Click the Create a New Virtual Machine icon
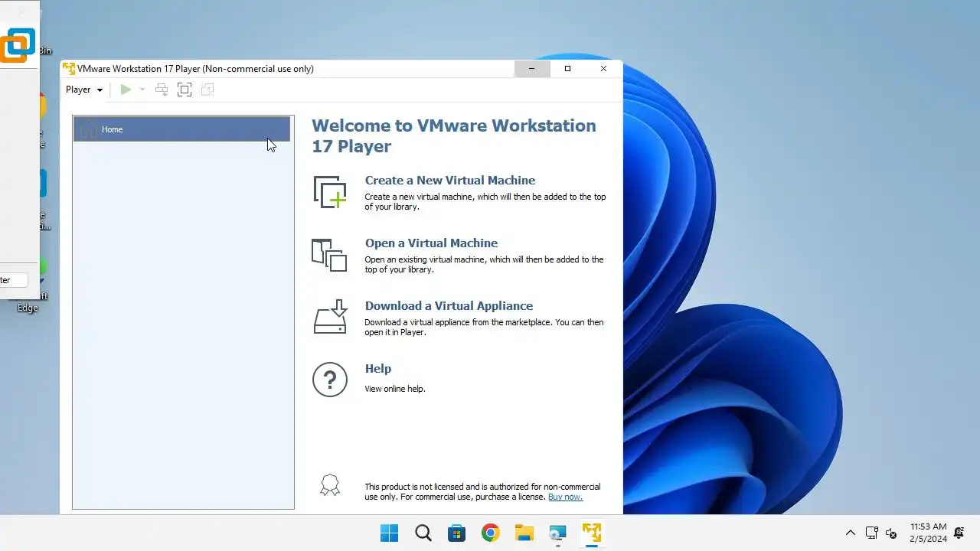The width and height of the screenshot is (980, 551). 330,192
